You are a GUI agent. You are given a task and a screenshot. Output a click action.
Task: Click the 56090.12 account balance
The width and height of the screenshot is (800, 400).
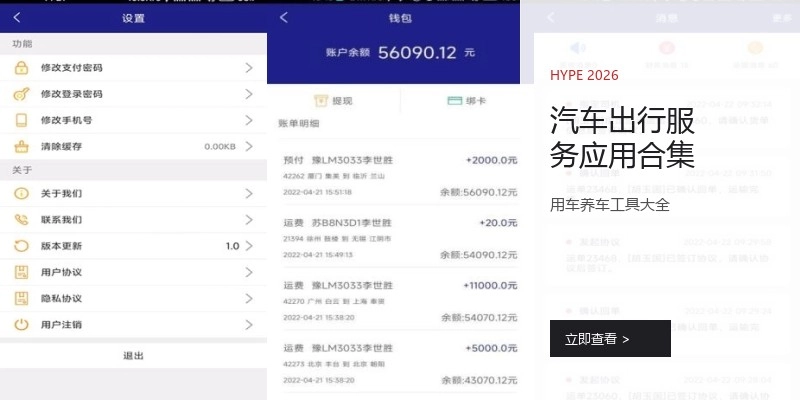click(x=417, y=52)
